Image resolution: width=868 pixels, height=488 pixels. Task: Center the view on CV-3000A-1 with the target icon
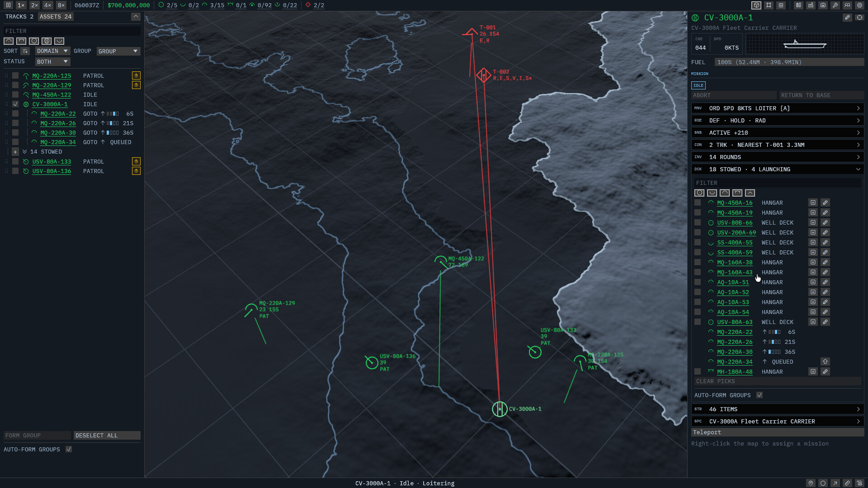point(859,18)
